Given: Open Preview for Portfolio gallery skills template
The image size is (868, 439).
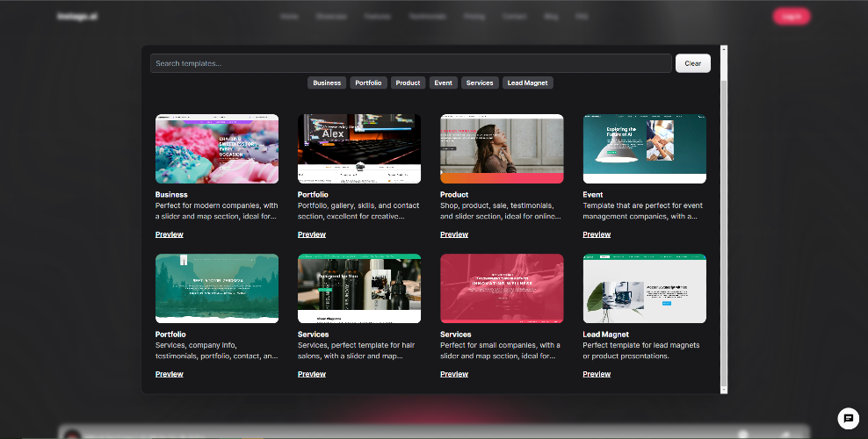Looking at the screenshot, I should click(312, 234).
